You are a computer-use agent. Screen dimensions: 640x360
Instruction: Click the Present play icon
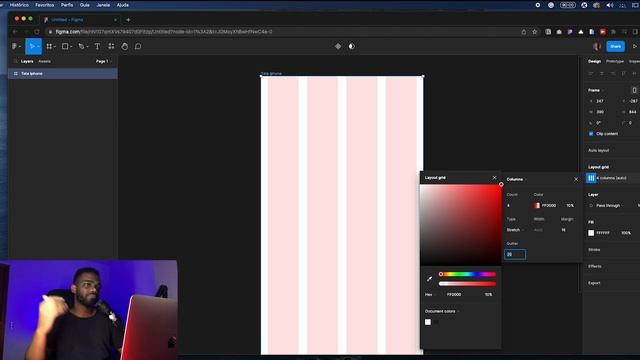635,47
